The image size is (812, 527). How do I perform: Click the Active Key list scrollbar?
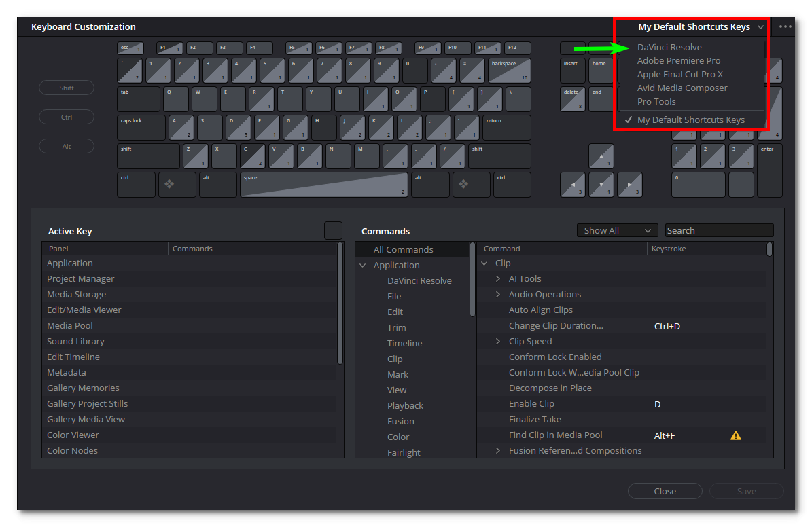340,304
